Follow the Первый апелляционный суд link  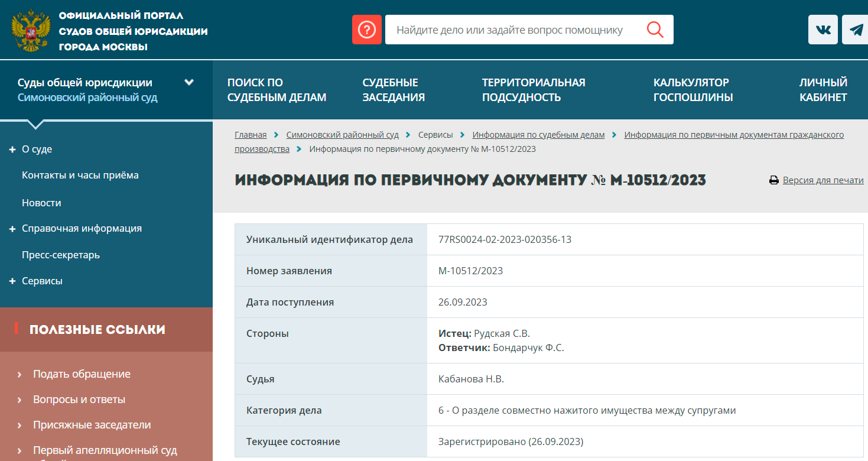(x=105, y=450)
